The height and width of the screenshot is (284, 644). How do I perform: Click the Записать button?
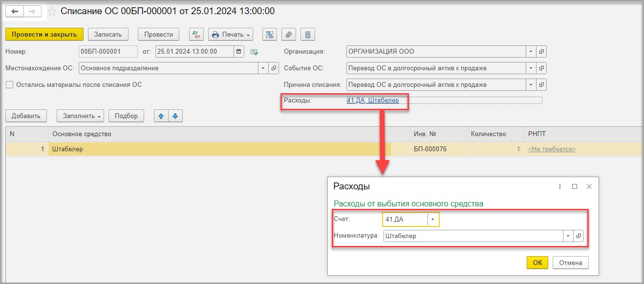coord(108,35)
